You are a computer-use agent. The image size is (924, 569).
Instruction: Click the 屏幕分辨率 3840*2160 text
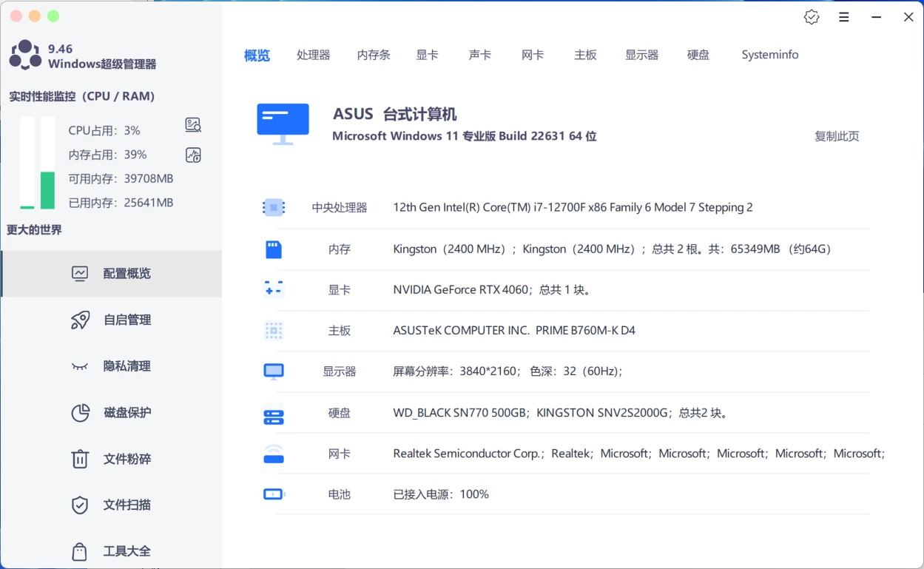point(508,371)
